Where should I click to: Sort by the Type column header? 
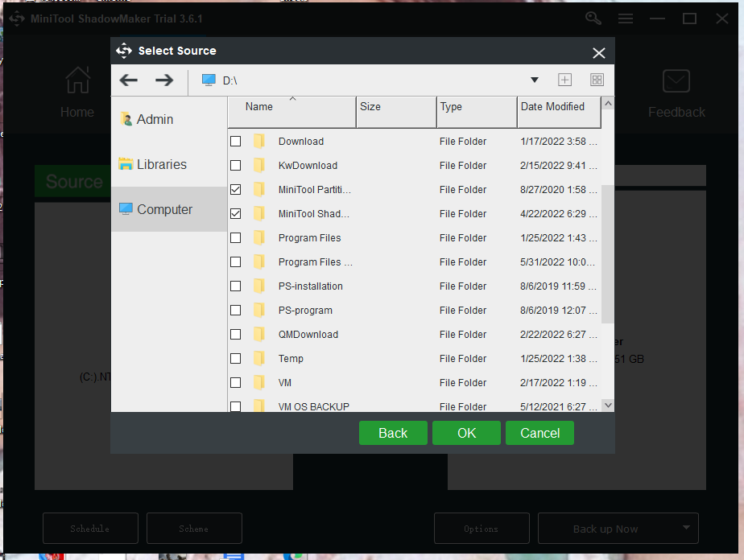coord(477,112)
